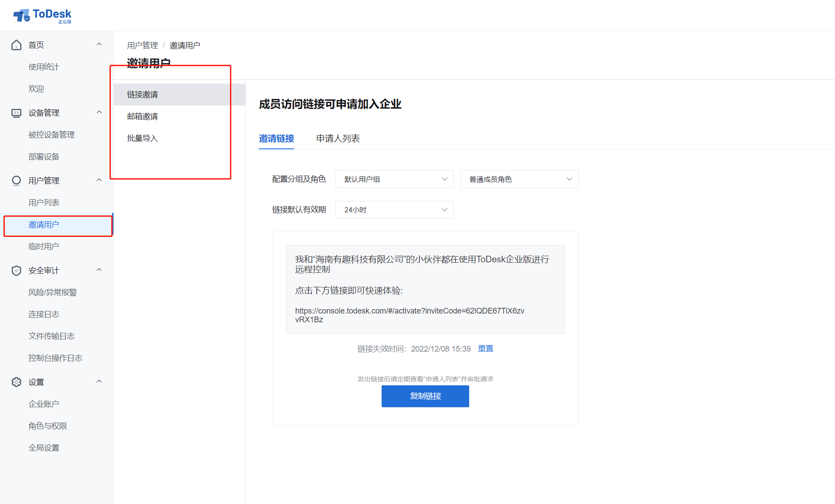The height and width of the screenshot is (504, 835).
Task: Click the user icon beside 用户管理
Action: click(16, 181)
